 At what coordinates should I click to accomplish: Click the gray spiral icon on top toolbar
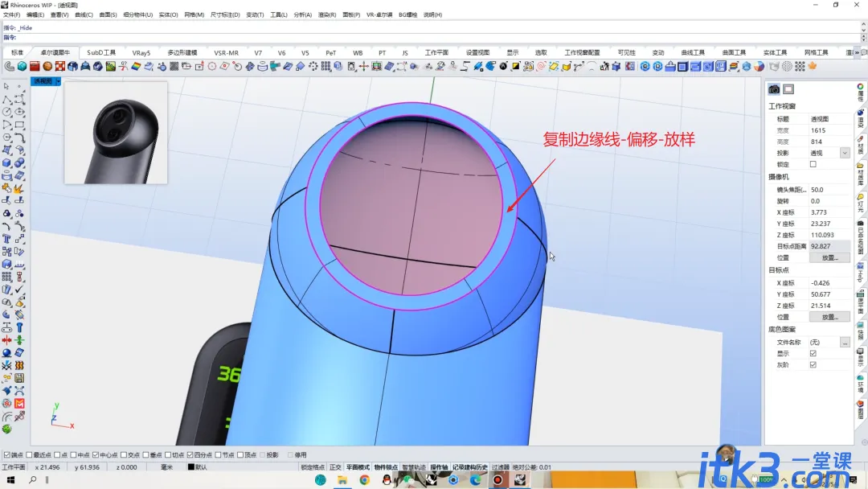pyautogui.click(x=10, y=67)
